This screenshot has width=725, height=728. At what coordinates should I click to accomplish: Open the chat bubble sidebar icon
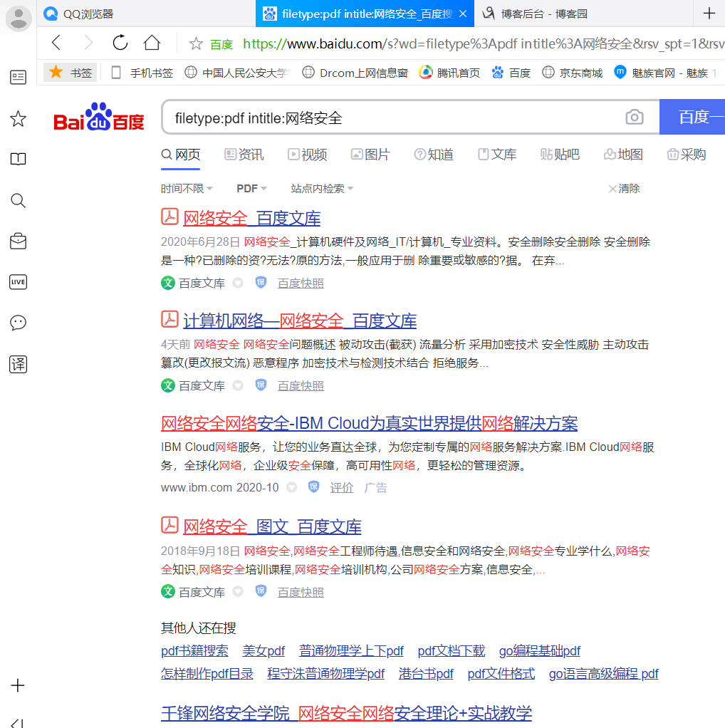pyautogui.click(x=18, y=323)
